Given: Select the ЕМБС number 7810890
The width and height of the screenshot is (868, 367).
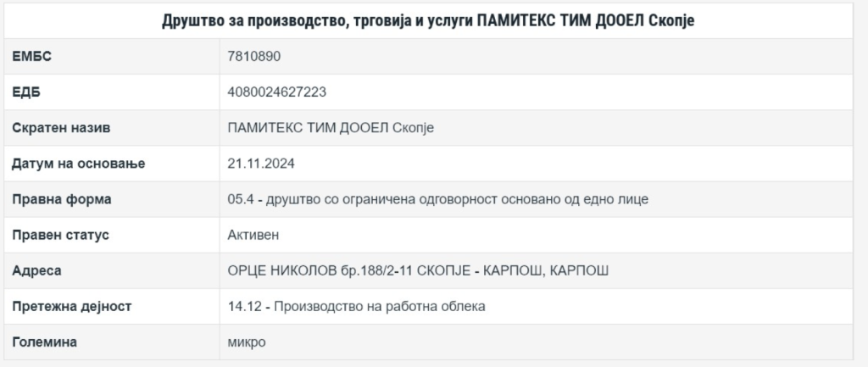Looking at the screenshot, I should pyautogui.click(x=254, y=57).
